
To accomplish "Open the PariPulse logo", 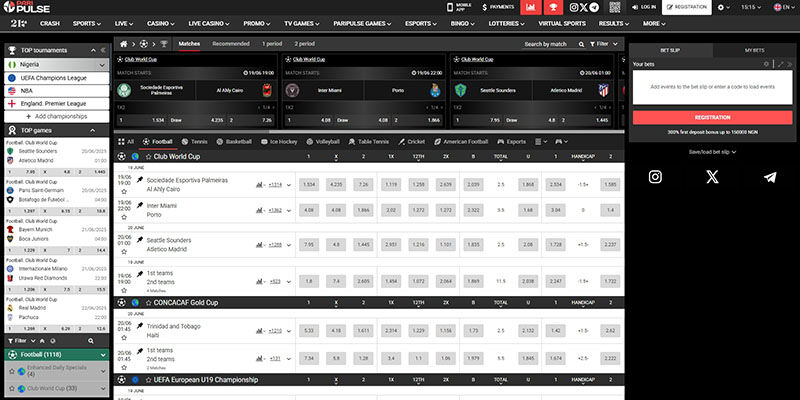I will pos(26,7).
